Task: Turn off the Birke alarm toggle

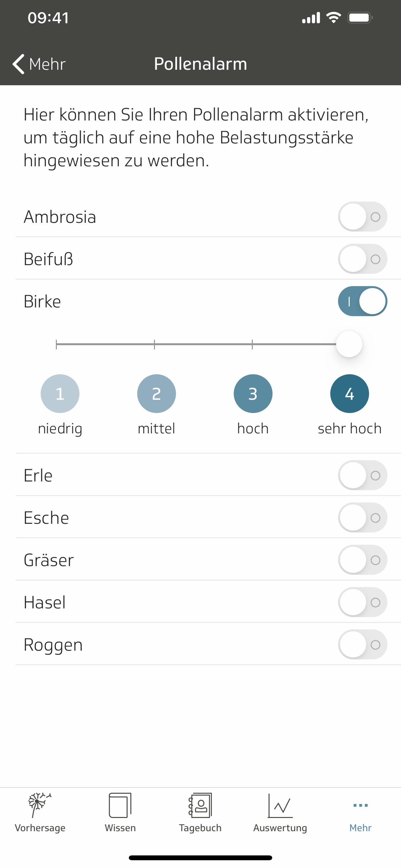Action: coord(362,301)
